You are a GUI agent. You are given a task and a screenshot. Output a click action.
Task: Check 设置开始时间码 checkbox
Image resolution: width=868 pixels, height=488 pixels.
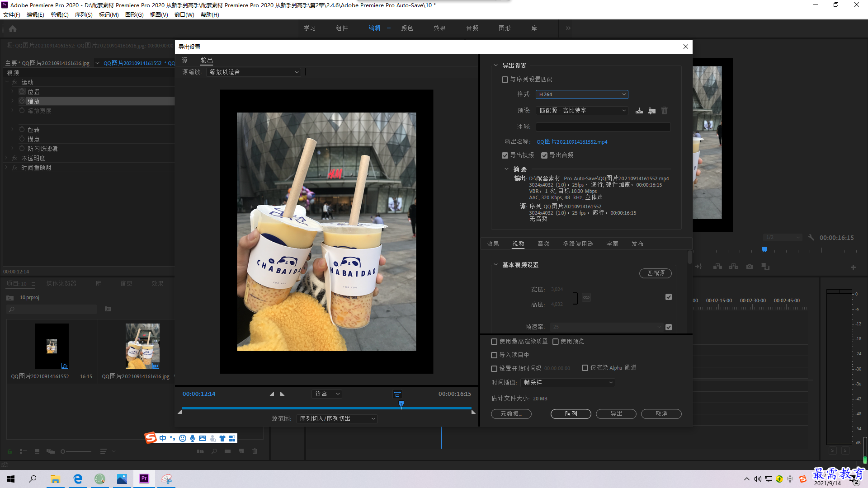coord(494,369)
